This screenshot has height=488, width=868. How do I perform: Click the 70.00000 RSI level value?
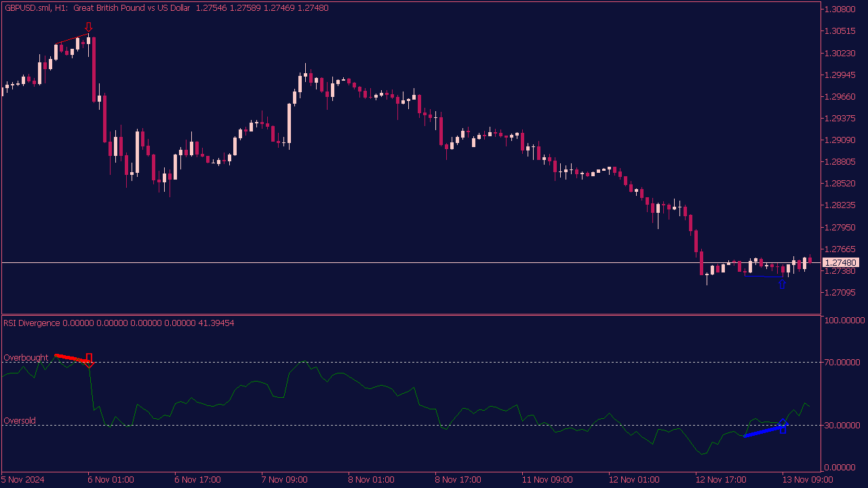tap(842, 362)
